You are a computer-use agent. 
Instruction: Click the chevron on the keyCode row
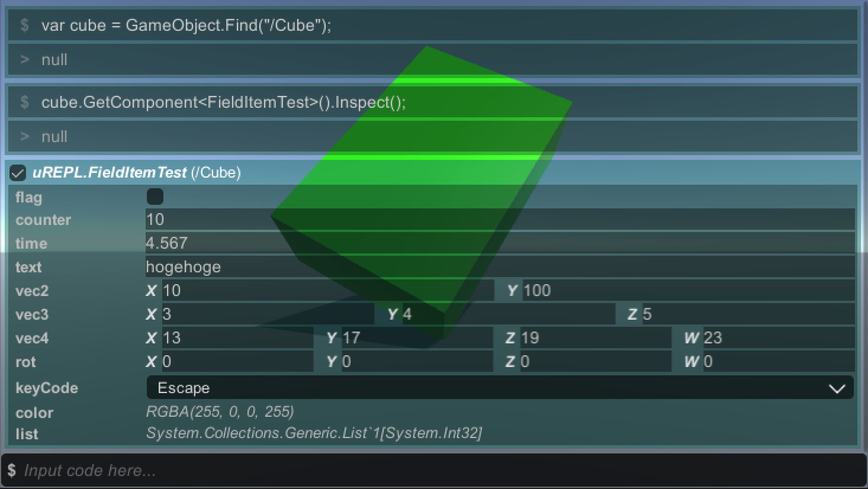837,388
